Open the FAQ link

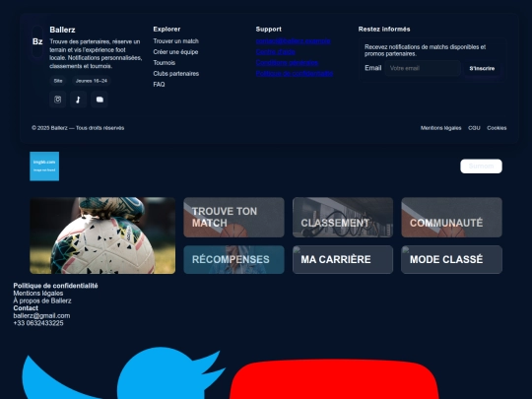click(159, 85)
